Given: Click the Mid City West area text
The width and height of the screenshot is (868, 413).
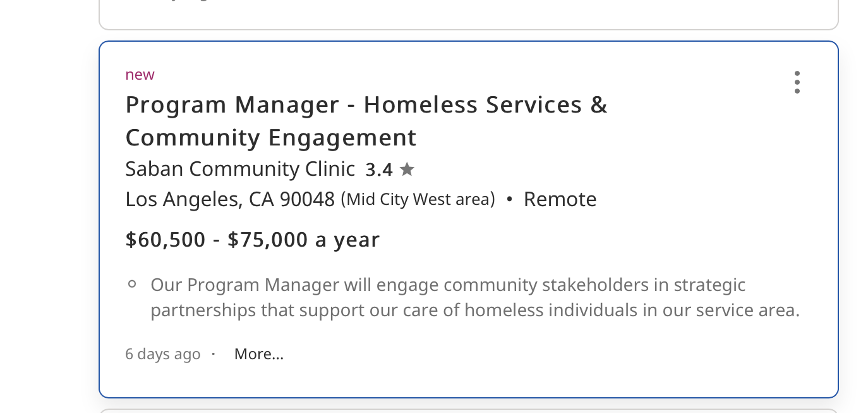Looking at the screenshot, I should point(418,199).
